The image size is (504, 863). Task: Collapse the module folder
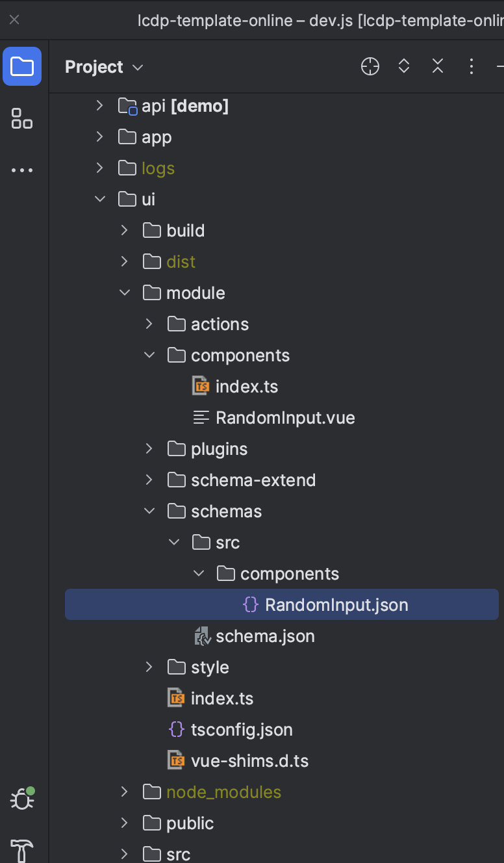(124, 292)
